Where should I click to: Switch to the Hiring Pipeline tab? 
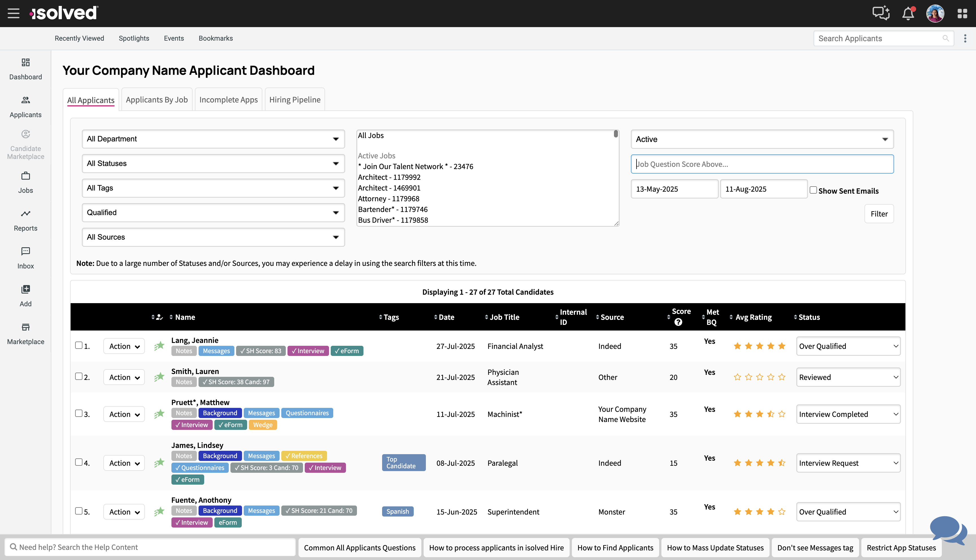295,100
